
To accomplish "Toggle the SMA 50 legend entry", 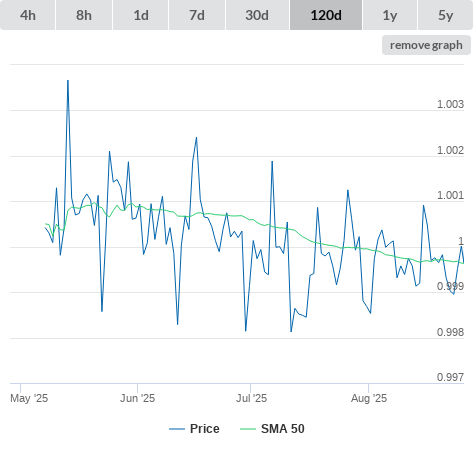I will (x=283, y=429).
